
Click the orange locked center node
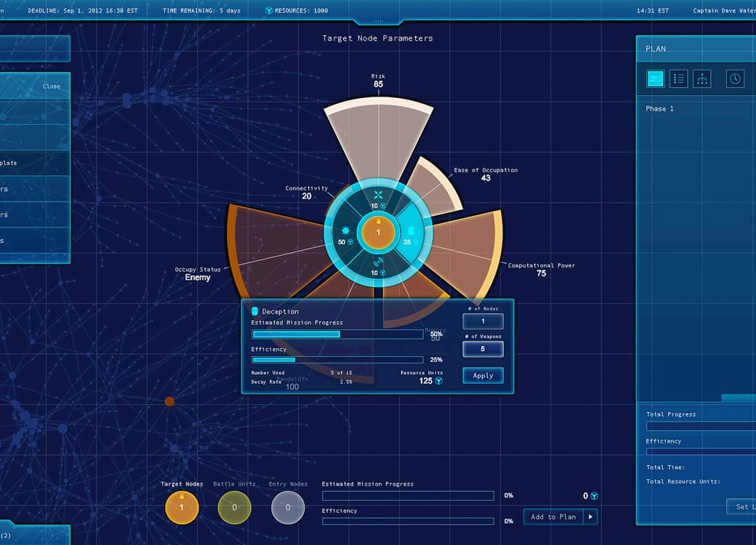tap(378, 233)
